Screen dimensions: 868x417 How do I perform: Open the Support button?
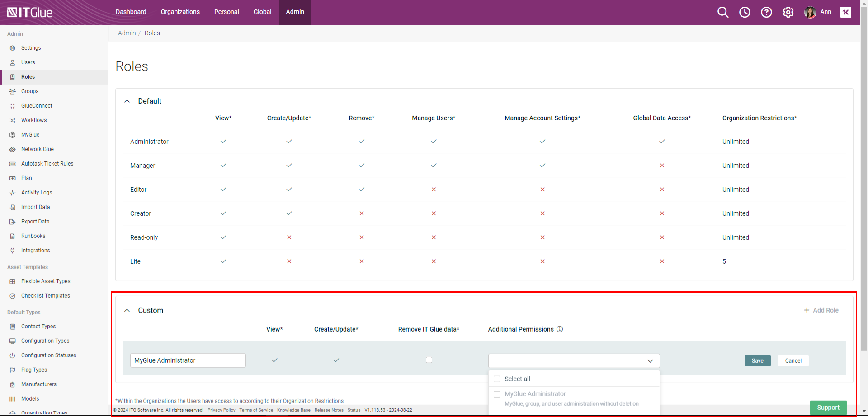pos(828,408)
